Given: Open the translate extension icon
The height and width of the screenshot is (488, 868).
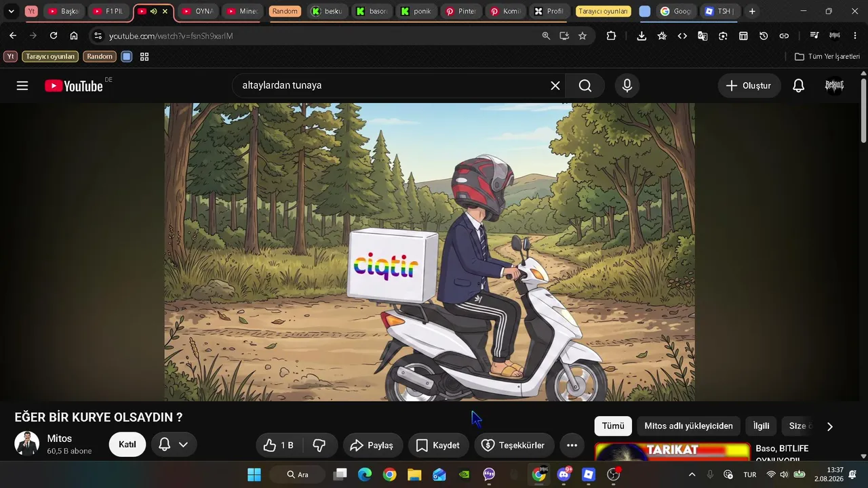Looking at the screenshot, I should click(703, 36).
